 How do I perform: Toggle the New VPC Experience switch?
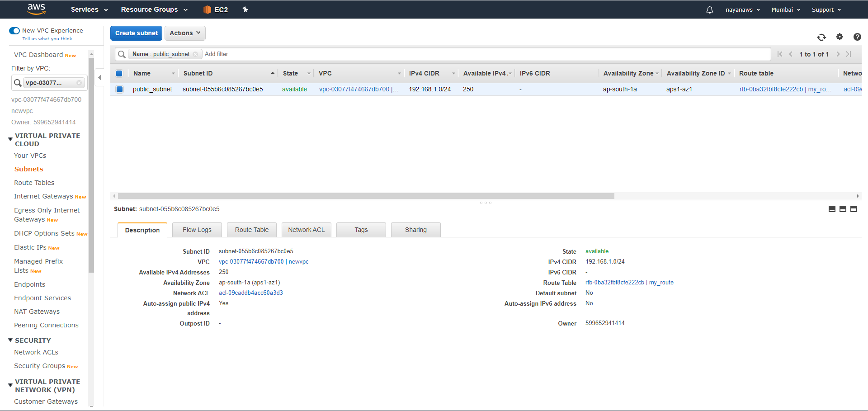tap(14, 30)
